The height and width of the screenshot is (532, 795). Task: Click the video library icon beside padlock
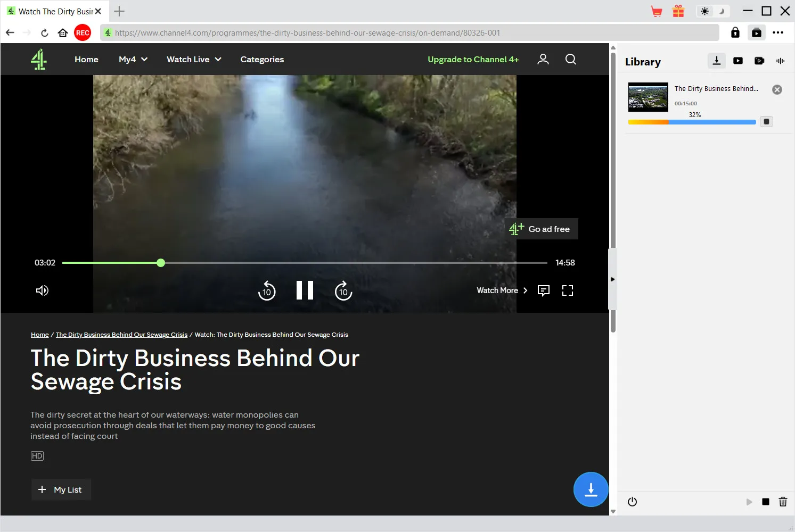[756, 32]
